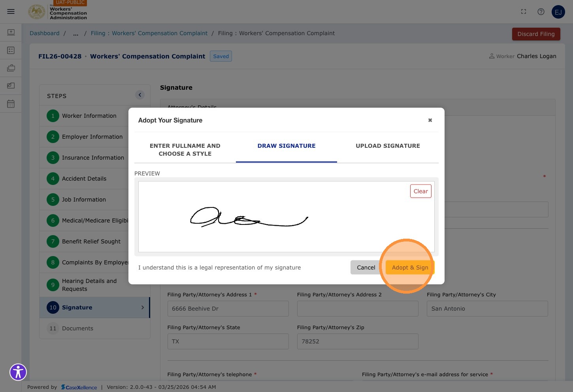The width and height of the screenshot is (573, 392).
Task: Open the calendar icon in left sidebar
Action: tap(11, 104)
